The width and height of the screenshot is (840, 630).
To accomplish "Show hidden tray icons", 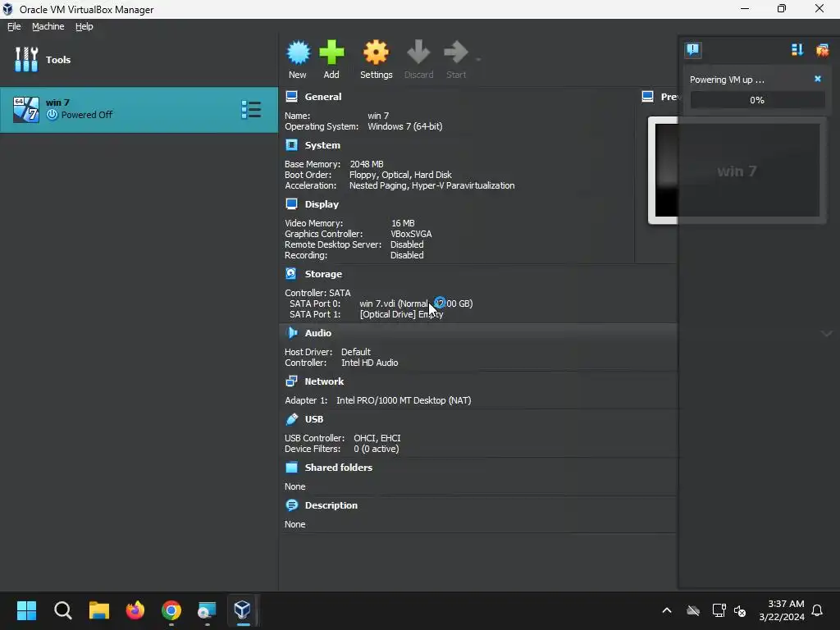I will pyautogui.click(x=667, y=610).
